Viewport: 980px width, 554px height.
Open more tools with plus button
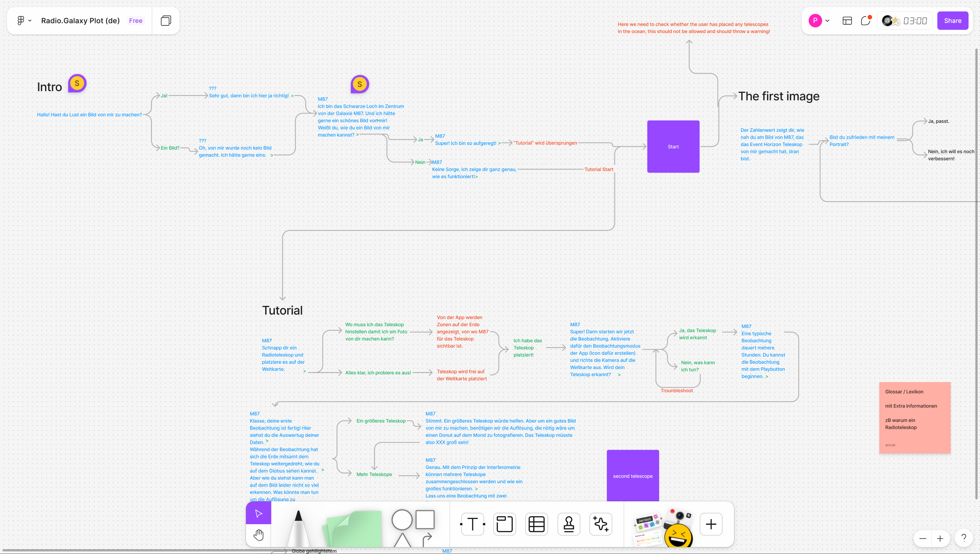point(710,524)
